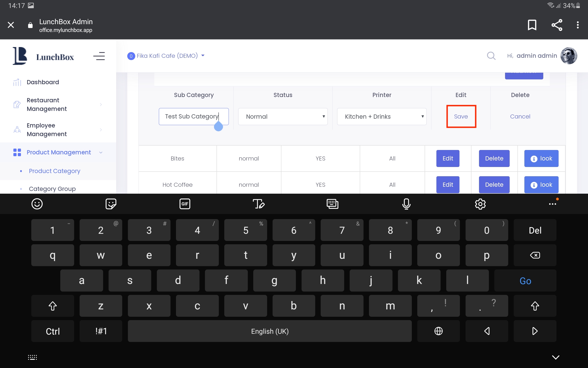The width and height of the screenshot is (588, 368).
Task: Open keyboard settings gear icon
Action: 480,204
